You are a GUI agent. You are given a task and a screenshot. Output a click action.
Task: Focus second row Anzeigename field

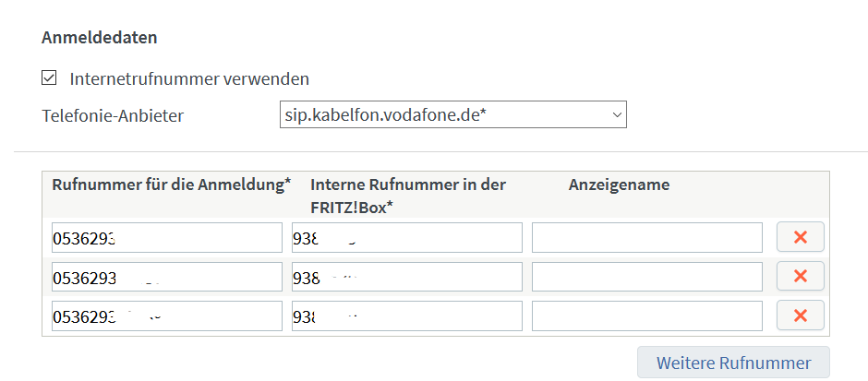pos(646,276)
